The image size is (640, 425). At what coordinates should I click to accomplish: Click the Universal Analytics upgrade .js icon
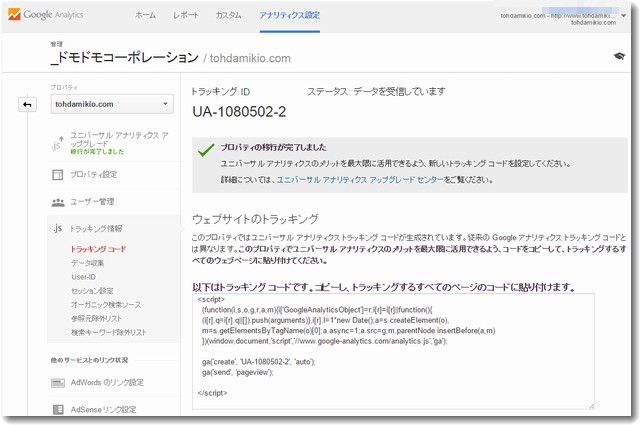pyautogui.click(x=57, y=143)
